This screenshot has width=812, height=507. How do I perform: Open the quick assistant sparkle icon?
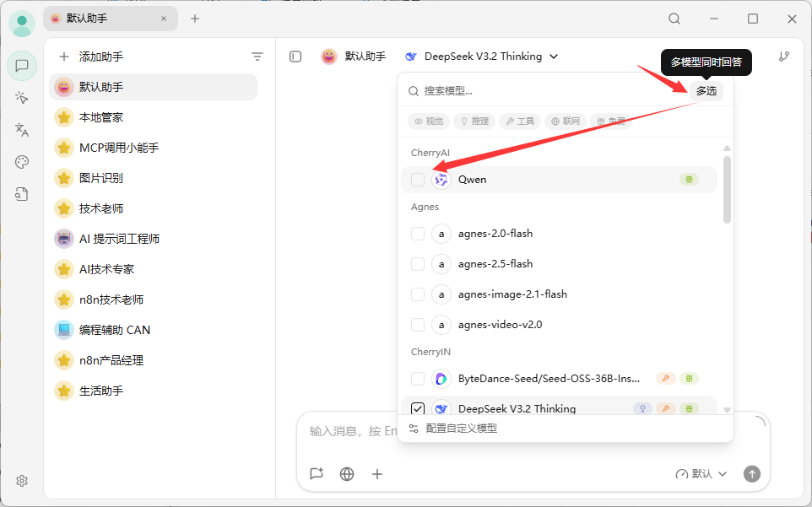pos(22,98)
